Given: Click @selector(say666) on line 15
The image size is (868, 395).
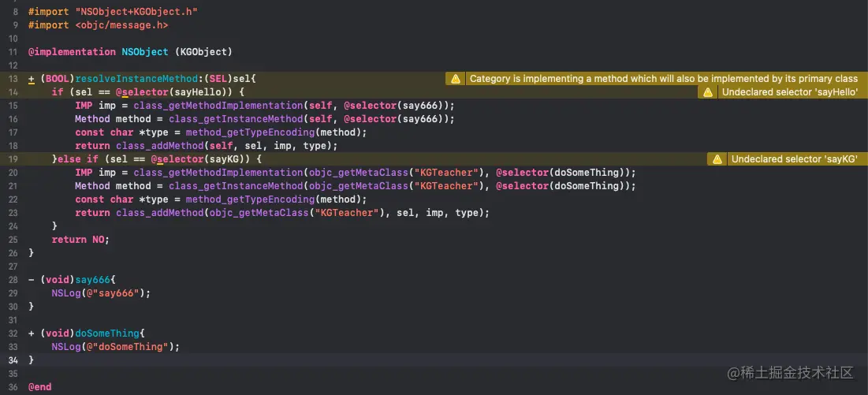Looking at the screenshot, I should tap(396, 106).
